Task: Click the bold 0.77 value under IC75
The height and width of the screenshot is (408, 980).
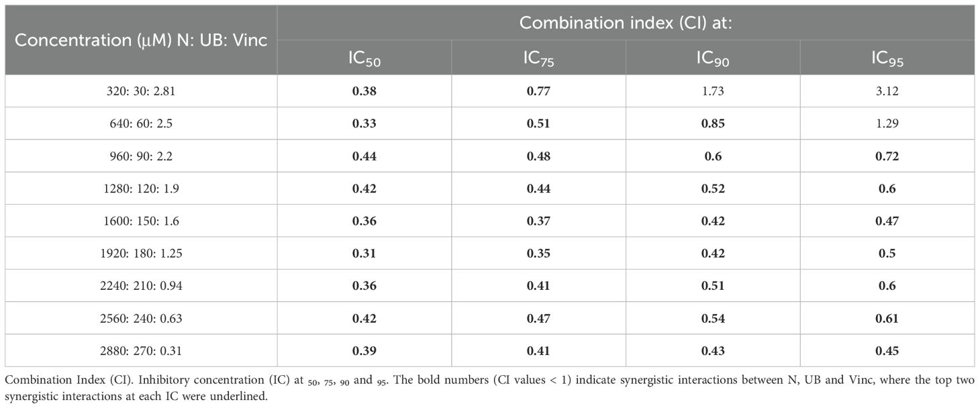Action: (538, 91)
